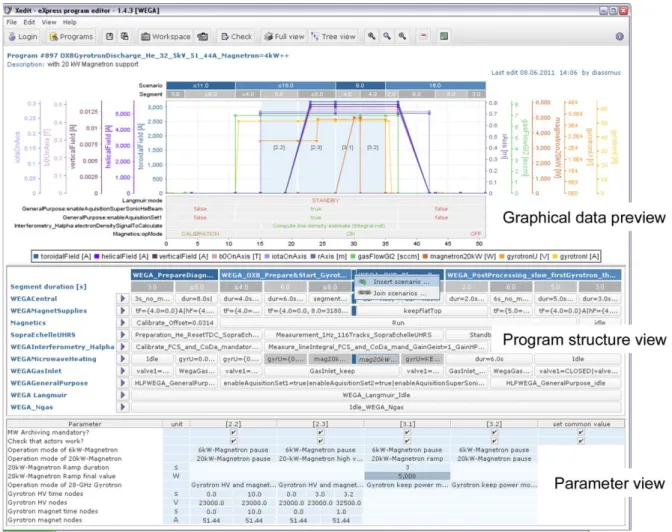
Task: Choose Insert scenario from context menu
Action: (x=396, y=282)
